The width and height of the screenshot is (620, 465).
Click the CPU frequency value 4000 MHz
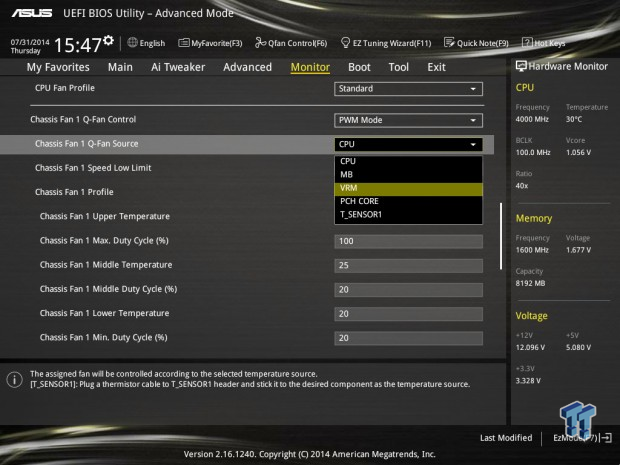(532, 119)
